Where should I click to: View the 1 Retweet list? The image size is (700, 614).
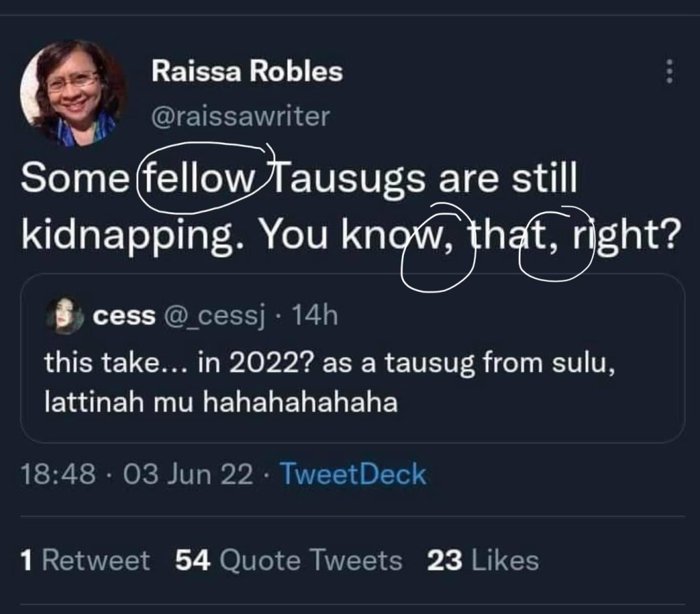(85, 561)
